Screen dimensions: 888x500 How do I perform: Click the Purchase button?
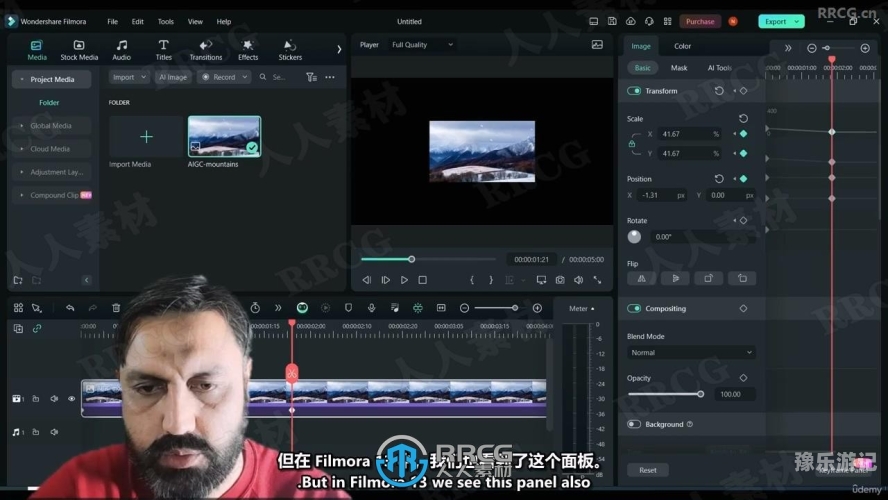[700, 22]
